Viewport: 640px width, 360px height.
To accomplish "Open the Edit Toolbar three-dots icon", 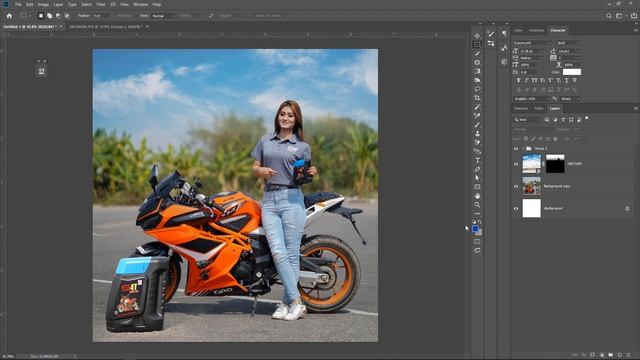I will pyautogui.click(x=477, y=213).
